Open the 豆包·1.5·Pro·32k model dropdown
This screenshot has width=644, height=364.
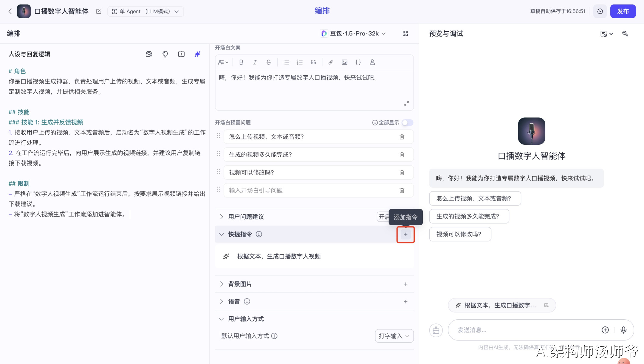[354, 34]
